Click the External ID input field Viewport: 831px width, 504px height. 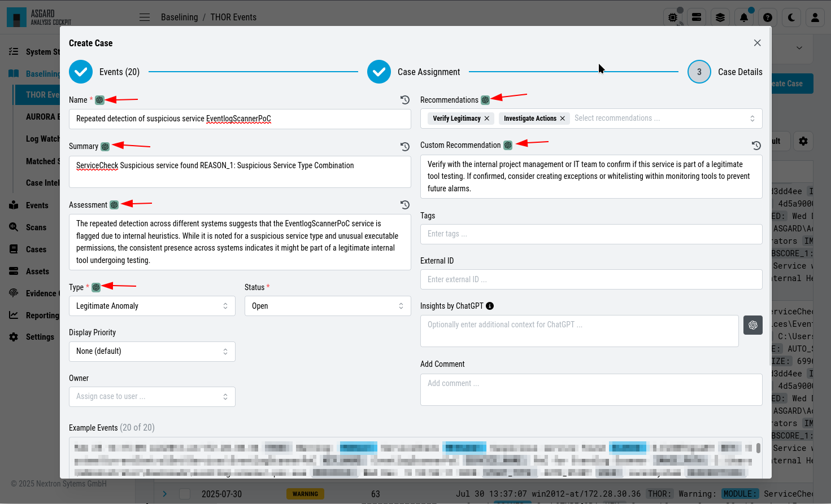click(591, 279)
